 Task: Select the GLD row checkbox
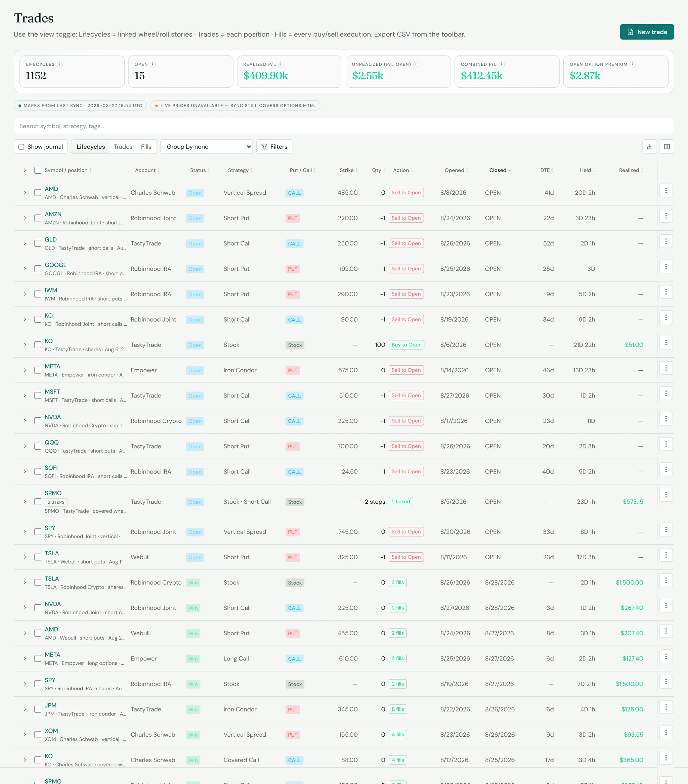coord(38,243)
